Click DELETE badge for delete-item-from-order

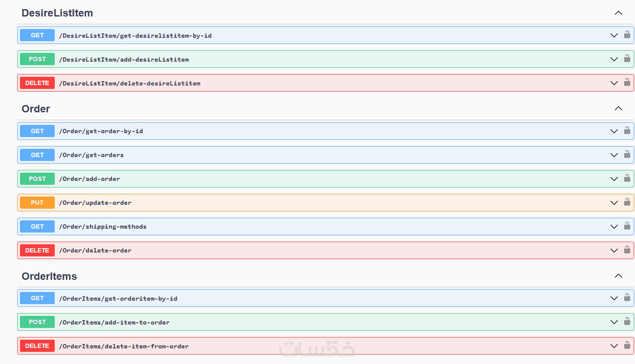pos(37,346)
